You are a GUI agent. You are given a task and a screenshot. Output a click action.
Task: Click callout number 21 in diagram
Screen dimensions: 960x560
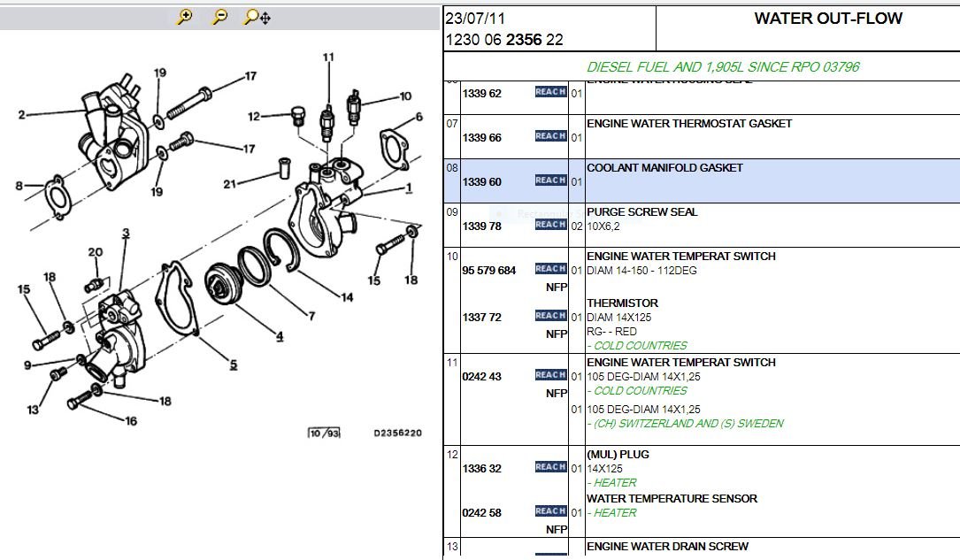click(229, 184)
